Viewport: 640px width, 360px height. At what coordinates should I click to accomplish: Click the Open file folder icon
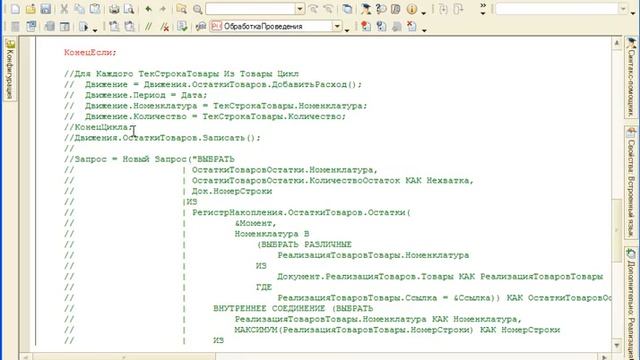30,9
